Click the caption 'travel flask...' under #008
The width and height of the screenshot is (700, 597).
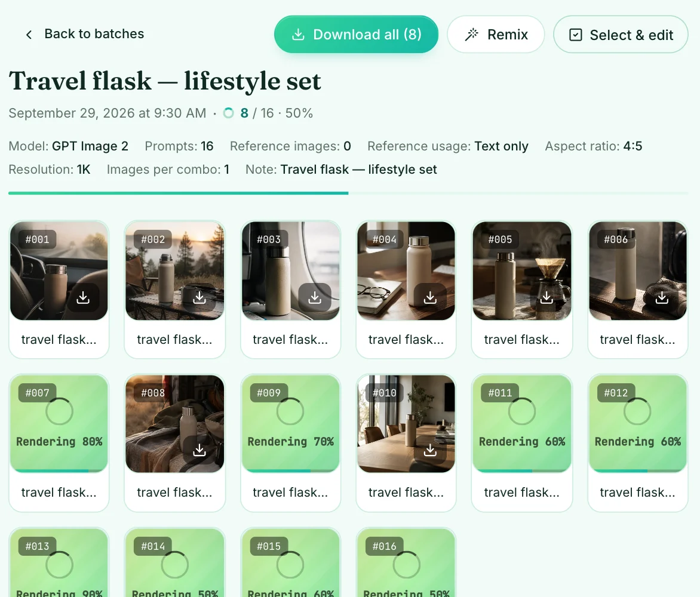tap(174, 493)
